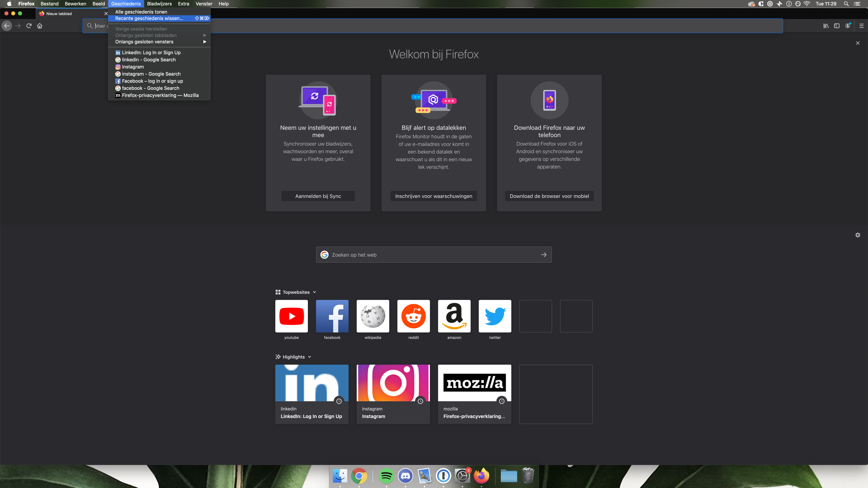Close the Nieuw tabblad tab

click(x=106, y=14)
